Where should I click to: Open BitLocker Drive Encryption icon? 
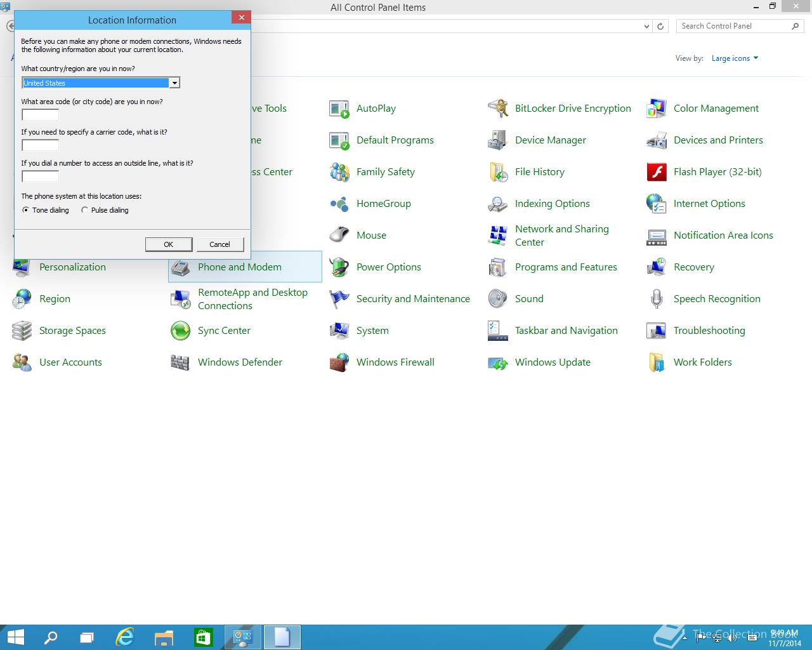498,109
